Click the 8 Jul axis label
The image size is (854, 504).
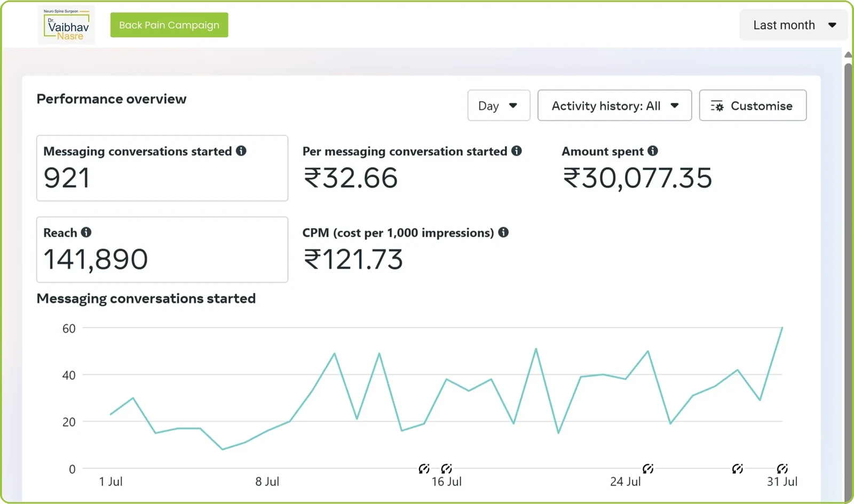pos(267,482)
